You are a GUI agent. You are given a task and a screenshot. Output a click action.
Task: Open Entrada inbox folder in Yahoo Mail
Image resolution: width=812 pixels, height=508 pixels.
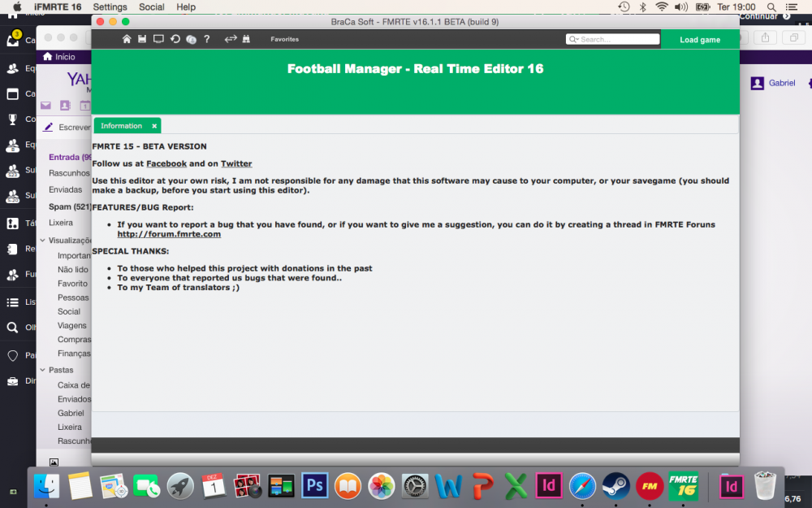(x=70, y=157)
